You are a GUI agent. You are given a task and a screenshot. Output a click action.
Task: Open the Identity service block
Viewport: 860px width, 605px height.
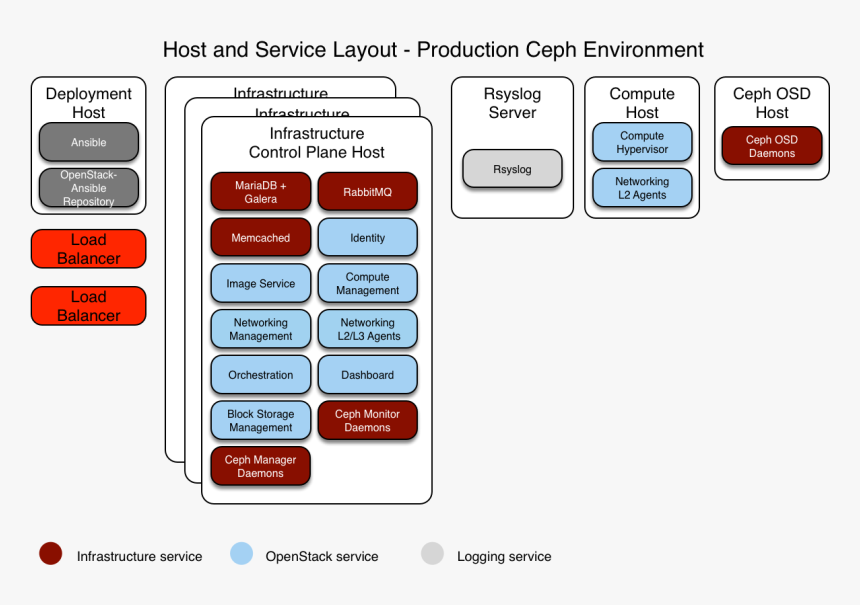coord(367,237)
